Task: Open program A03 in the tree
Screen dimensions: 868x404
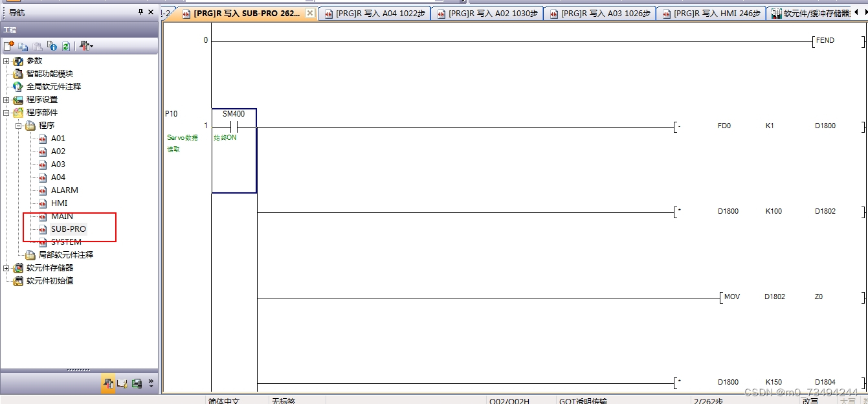Action: (x=58, y=164)
